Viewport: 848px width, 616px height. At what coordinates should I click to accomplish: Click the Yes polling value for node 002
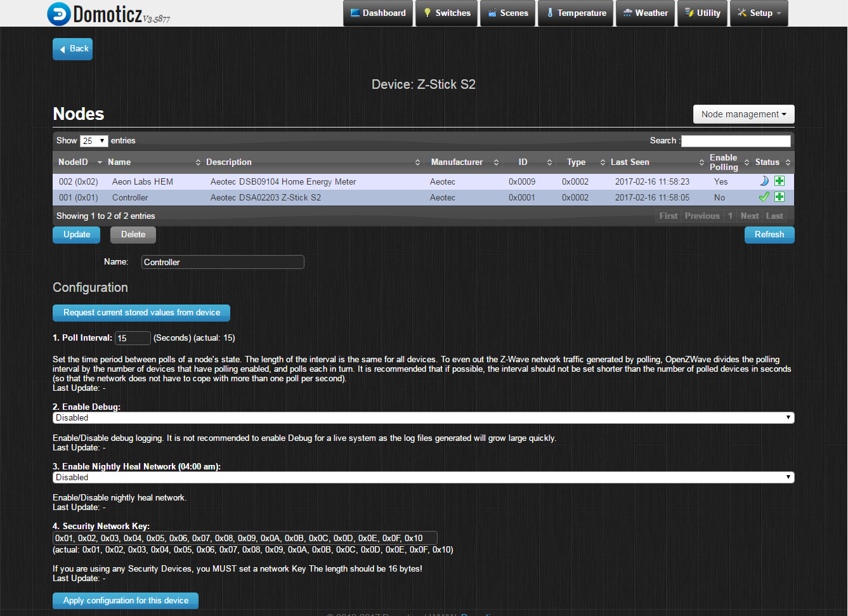(x=721, y=182)
